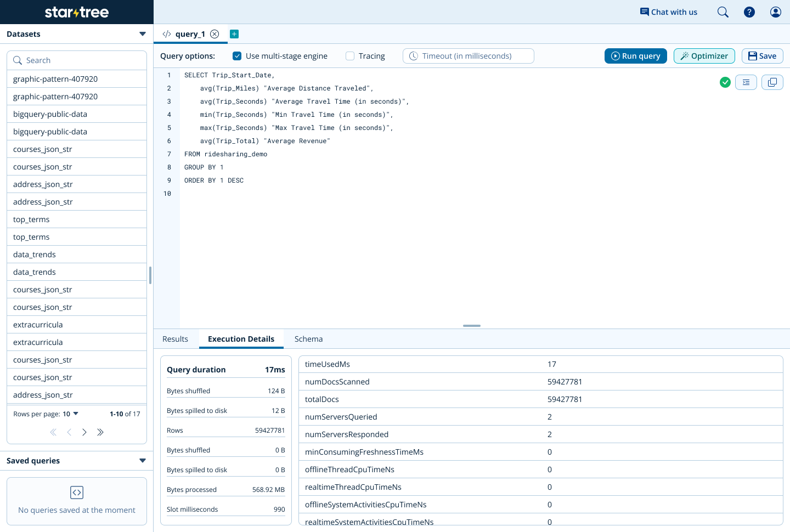This screenshot has width=790, height=532.
Task: Click the editor panel resize handle
Action: pos(471,326)
